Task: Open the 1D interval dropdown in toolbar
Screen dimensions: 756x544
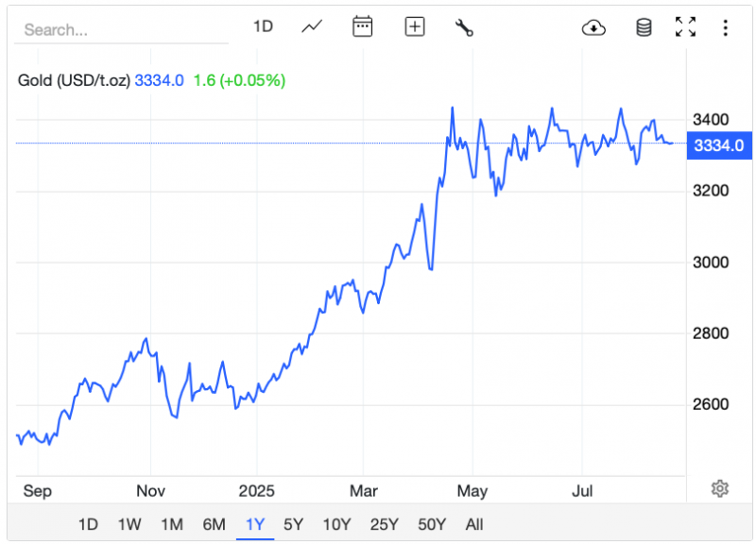Action: click(x=263, y=27)
